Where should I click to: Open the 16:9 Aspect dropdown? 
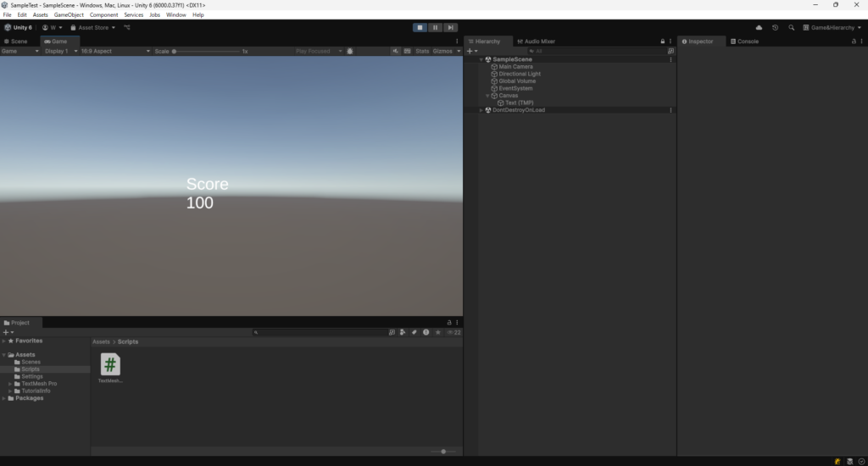pyautogui.click(x=115, y=51)
